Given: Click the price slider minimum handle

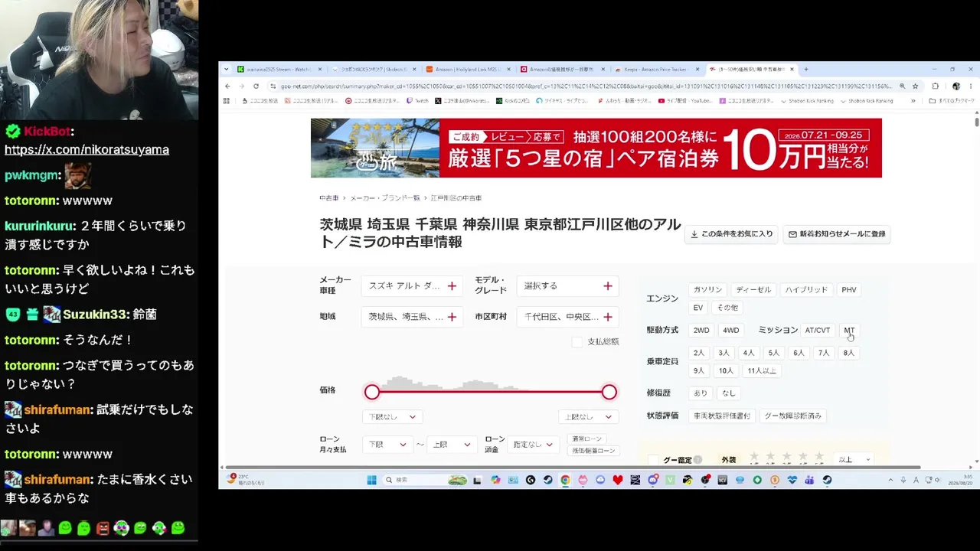Looking at the screenshot, I should [372, 393].
